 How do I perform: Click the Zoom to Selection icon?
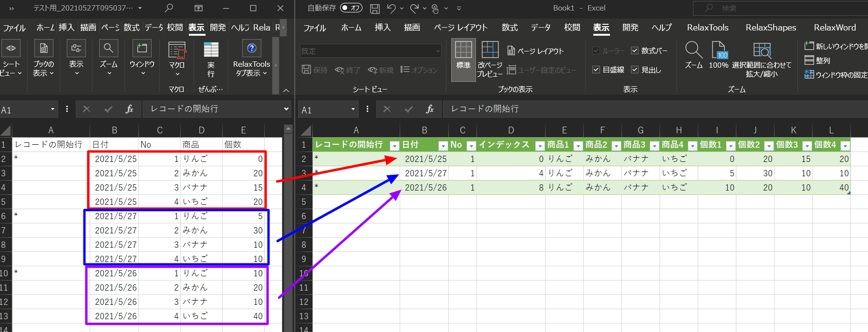pyautogui.click(x=762, y=50)
